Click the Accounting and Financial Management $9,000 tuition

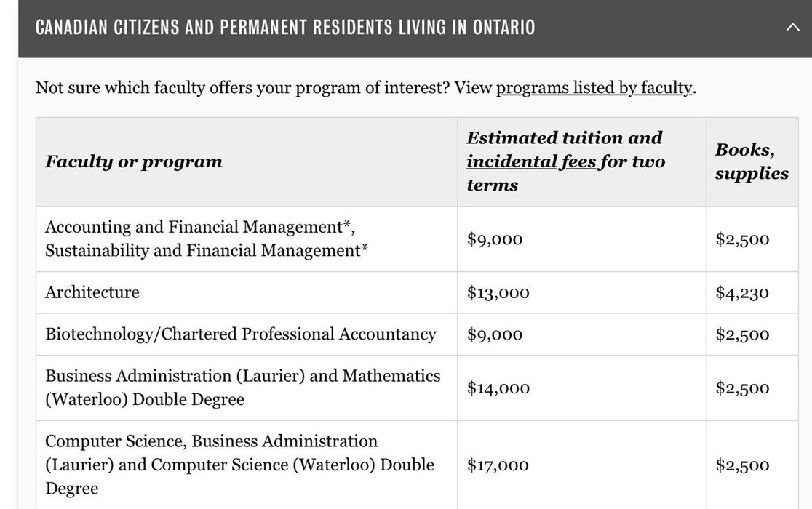coord(494,239)
